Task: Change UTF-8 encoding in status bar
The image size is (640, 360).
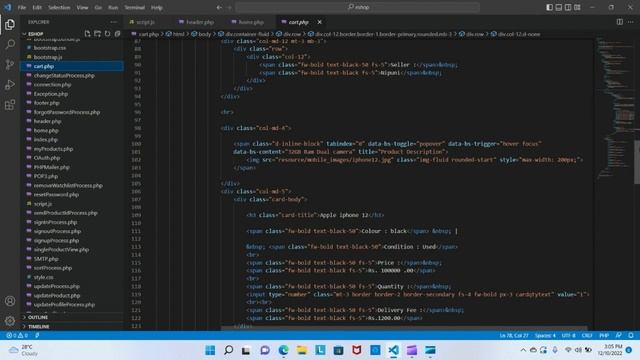Action: [568, 335]
